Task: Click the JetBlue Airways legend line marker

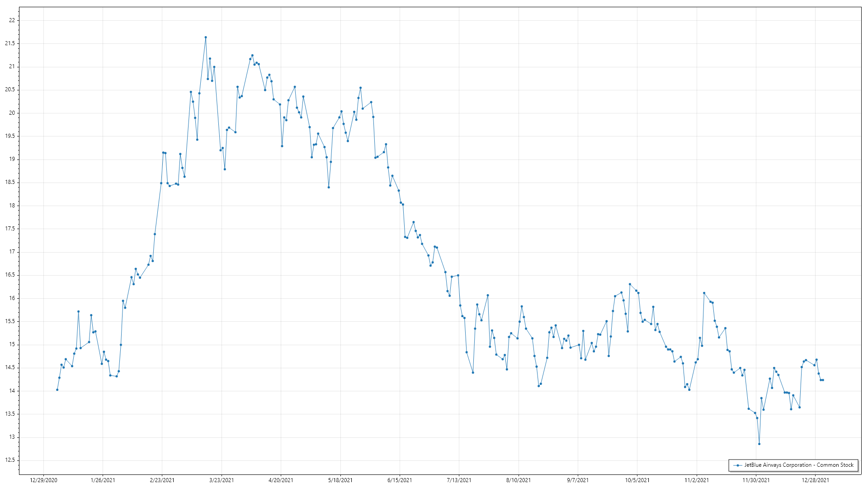Action: click(738, 465)
